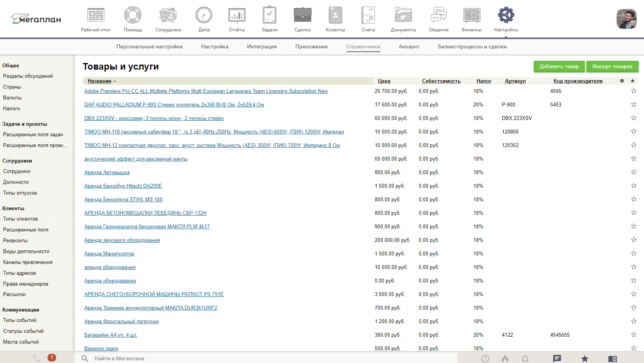
Task: Sort by Артикул column
Action: tap(515, 81)
